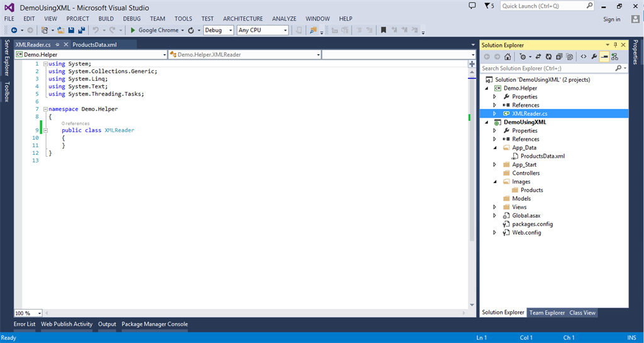The width and height of the screenshot is (644, 343).
Task: Click Sync with Active Document icon
Action: (538, 57)
